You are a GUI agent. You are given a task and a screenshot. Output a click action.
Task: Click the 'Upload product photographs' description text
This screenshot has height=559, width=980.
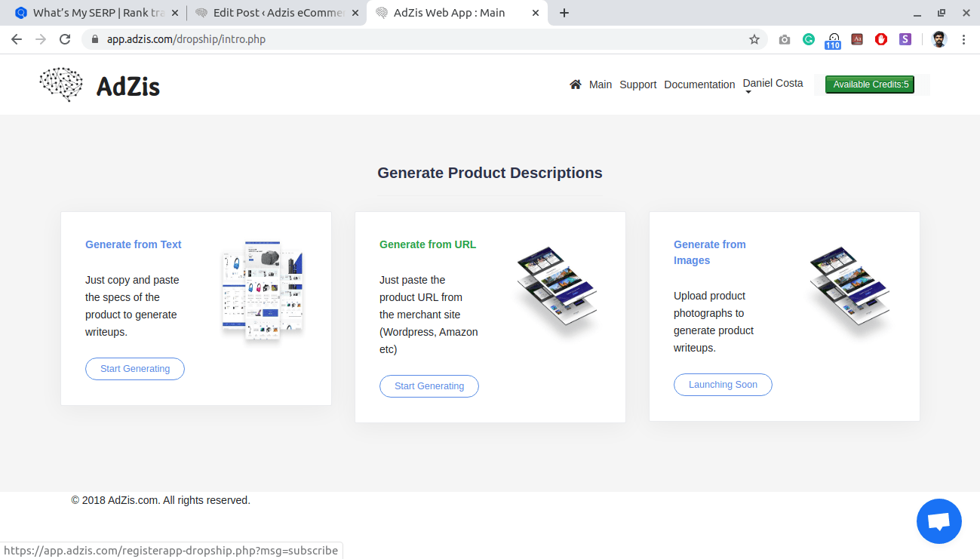714,321
